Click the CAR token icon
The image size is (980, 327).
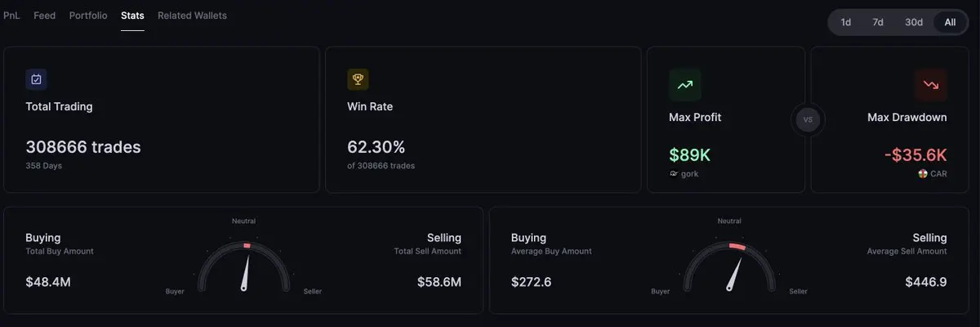(922, 174)
